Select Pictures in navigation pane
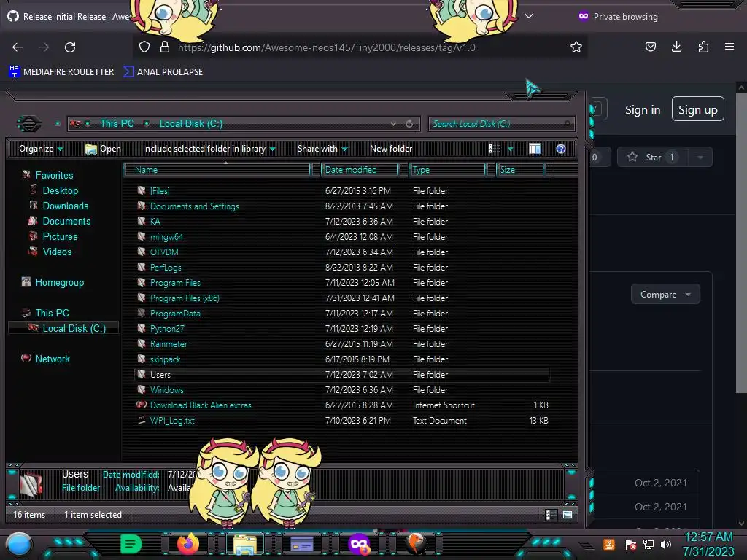 point(60,237)
